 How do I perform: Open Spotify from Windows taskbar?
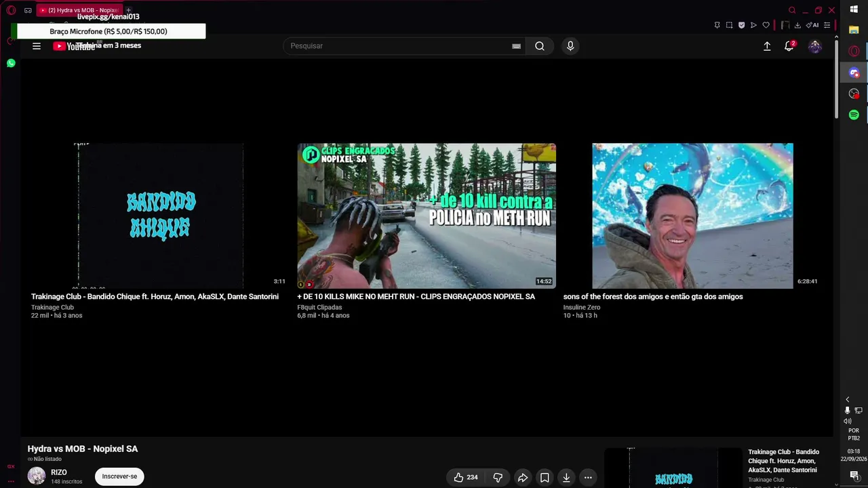[854, 115]
